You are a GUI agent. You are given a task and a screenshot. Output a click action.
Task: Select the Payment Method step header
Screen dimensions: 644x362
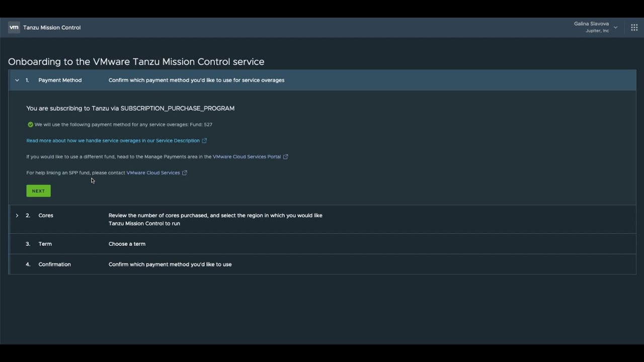(60, 80)
